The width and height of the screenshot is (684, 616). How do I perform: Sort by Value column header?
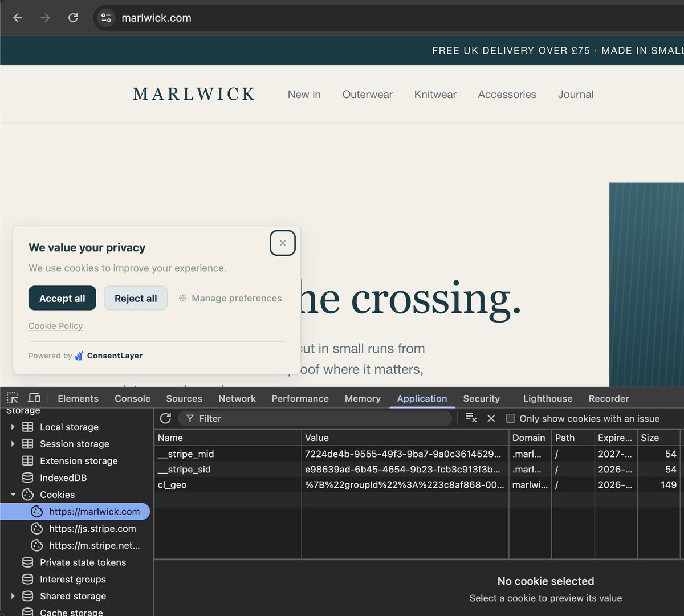point(405,438)
